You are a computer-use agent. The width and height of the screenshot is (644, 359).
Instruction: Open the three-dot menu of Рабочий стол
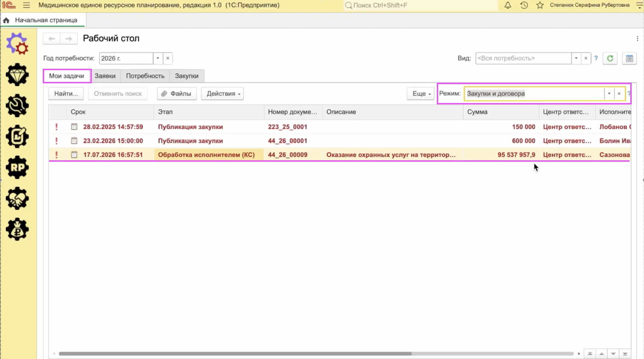point(637,39)
